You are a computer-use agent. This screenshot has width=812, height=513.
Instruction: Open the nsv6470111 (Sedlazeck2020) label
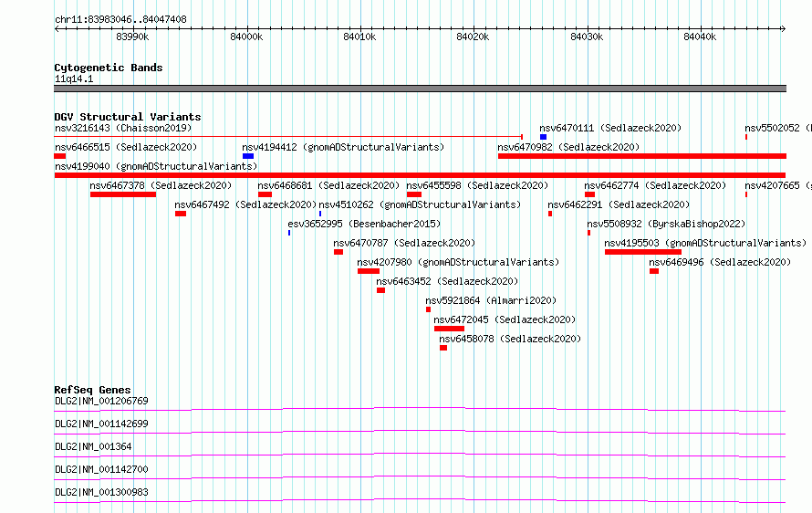tap(610, 128)
